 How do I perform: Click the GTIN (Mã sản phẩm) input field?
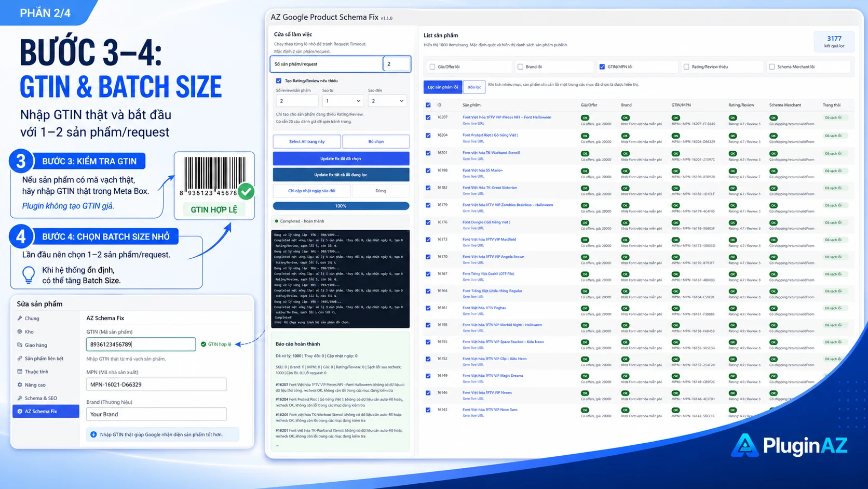click(141, 344)
